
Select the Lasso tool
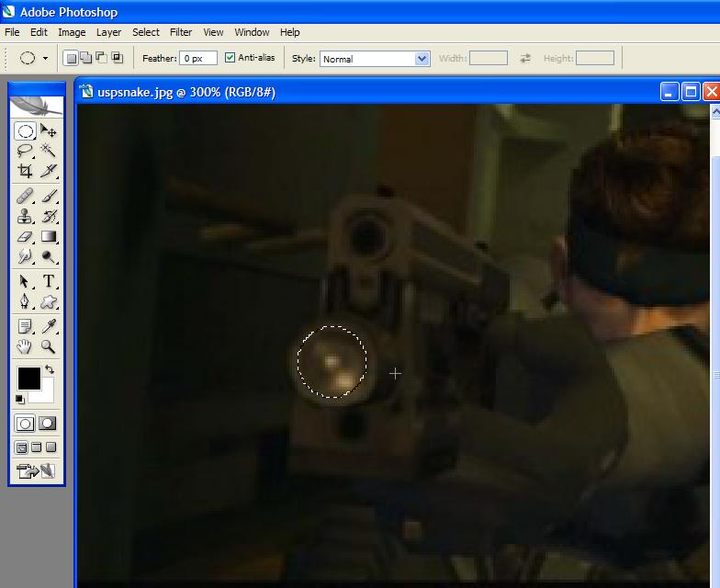[26, 151]
